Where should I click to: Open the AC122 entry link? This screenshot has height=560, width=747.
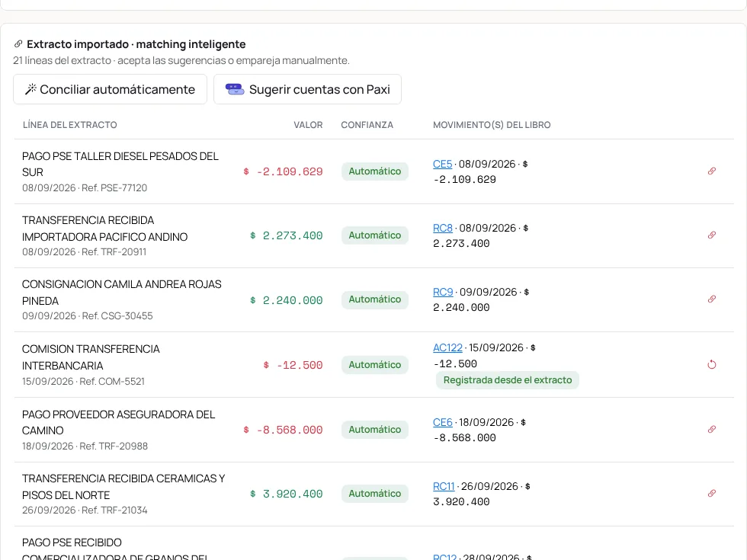point(448,347)
